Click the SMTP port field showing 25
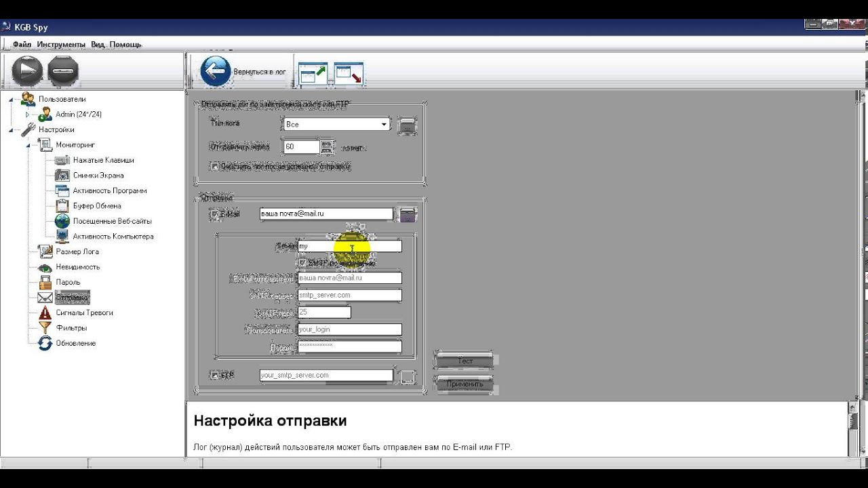868x488 pixels. tap(324, 312)
